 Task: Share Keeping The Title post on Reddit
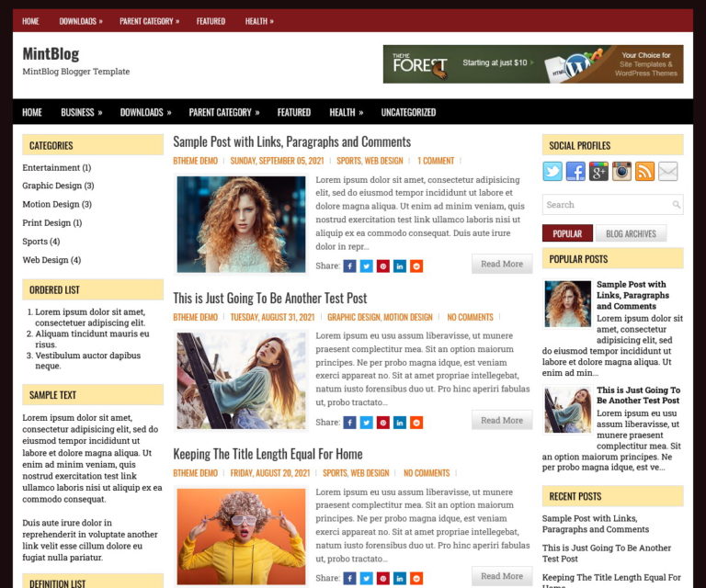point(416,578)
